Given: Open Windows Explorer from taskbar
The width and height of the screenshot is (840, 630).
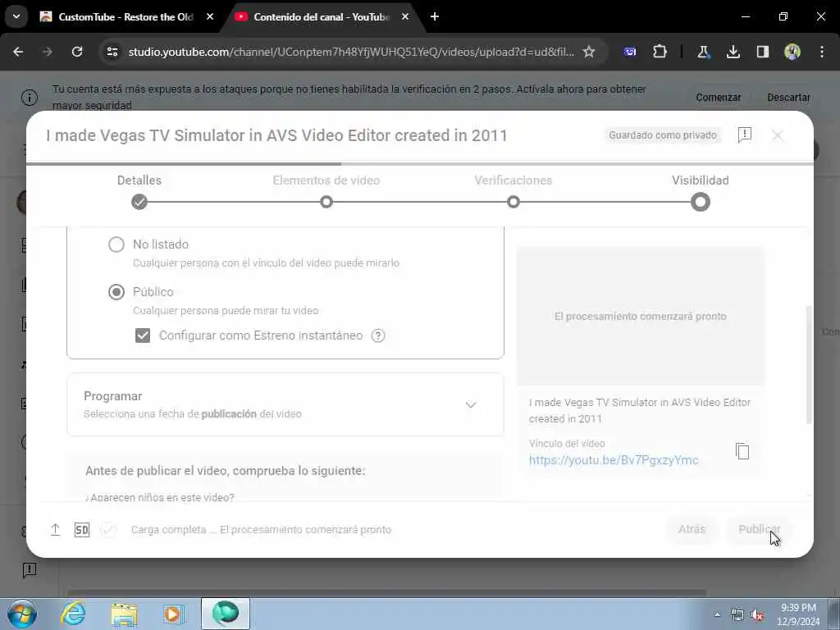Looking at the screenshot, I should coord(125,614).
